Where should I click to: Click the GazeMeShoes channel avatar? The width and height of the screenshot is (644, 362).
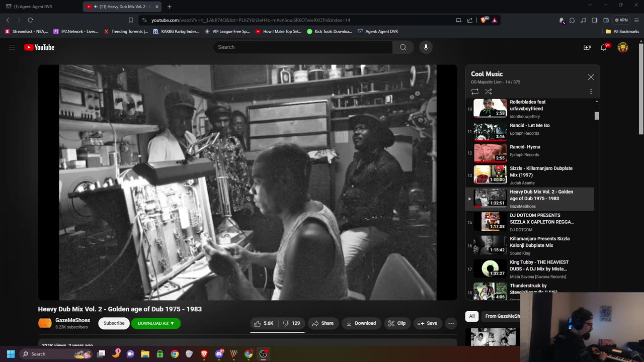click(x=45, y=323)
